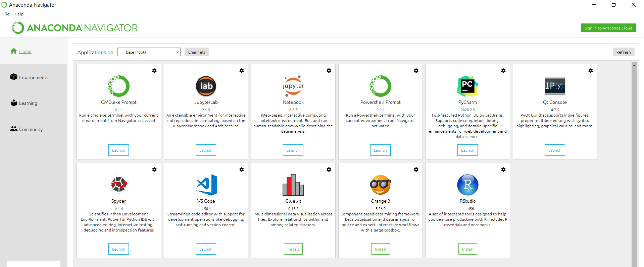This screenshot has width=644, height=267.
Task: Click the Orange 3 version 3.26.0 text
Action: (381, 209)
